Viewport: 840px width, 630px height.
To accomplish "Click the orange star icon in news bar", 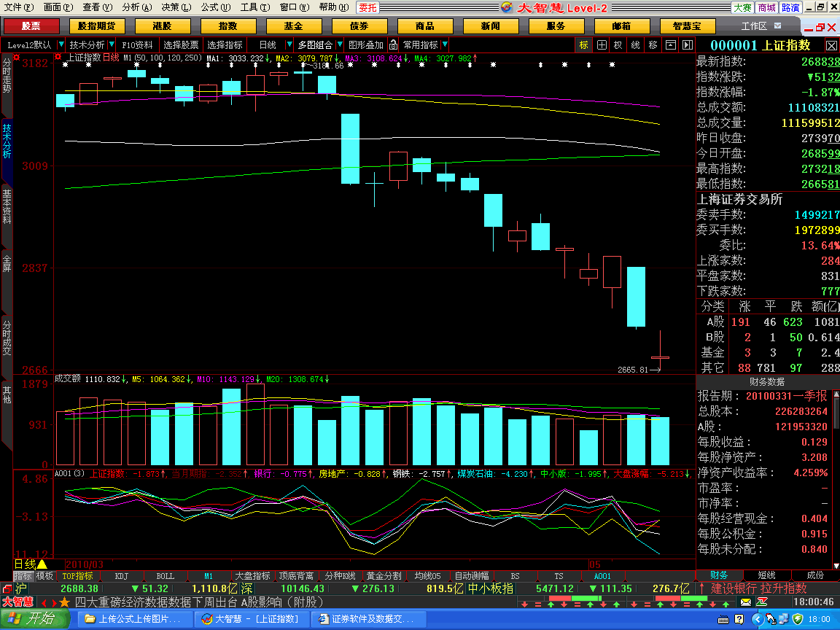I will (x=64, y=602).
